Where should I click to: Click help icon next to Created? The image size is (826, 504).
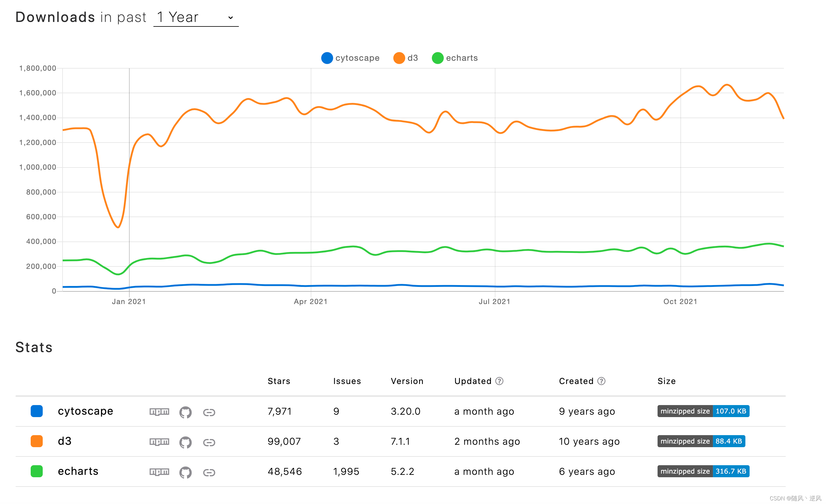[x=601, y=381]
